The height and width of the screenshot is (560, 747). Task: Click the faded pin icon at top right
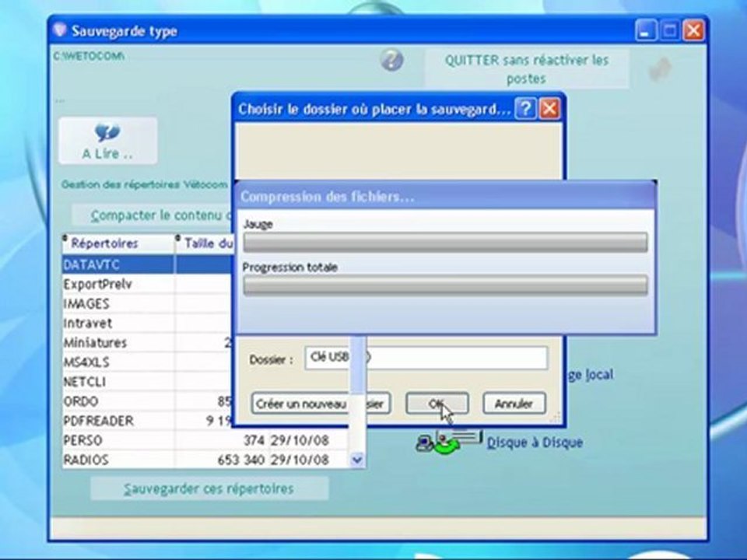[x=661, y=69]
